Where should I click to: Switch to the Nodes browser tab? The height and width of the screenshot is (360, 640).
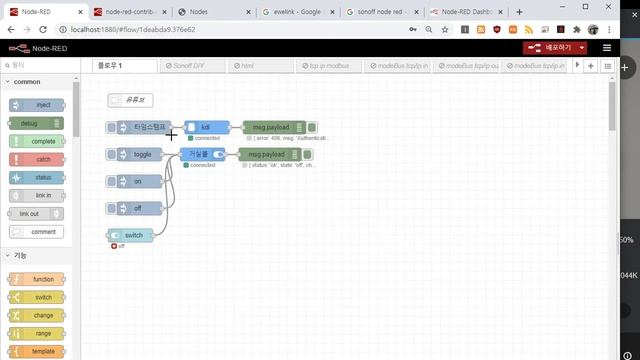click(x=214, y=12)
